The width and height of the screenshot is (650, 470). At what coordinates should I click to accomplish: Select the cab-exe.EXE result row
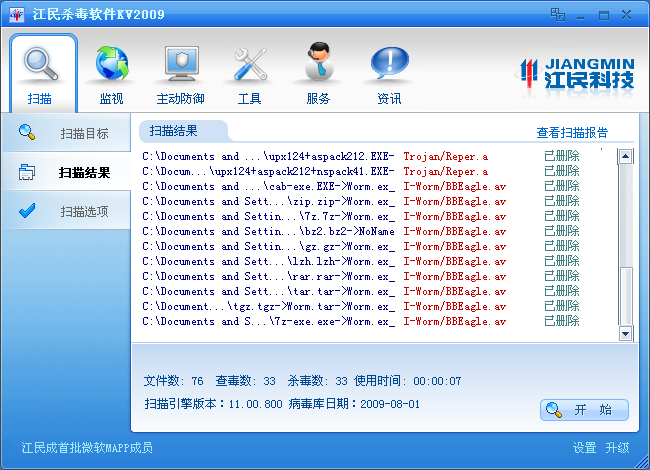click(361, 186)
